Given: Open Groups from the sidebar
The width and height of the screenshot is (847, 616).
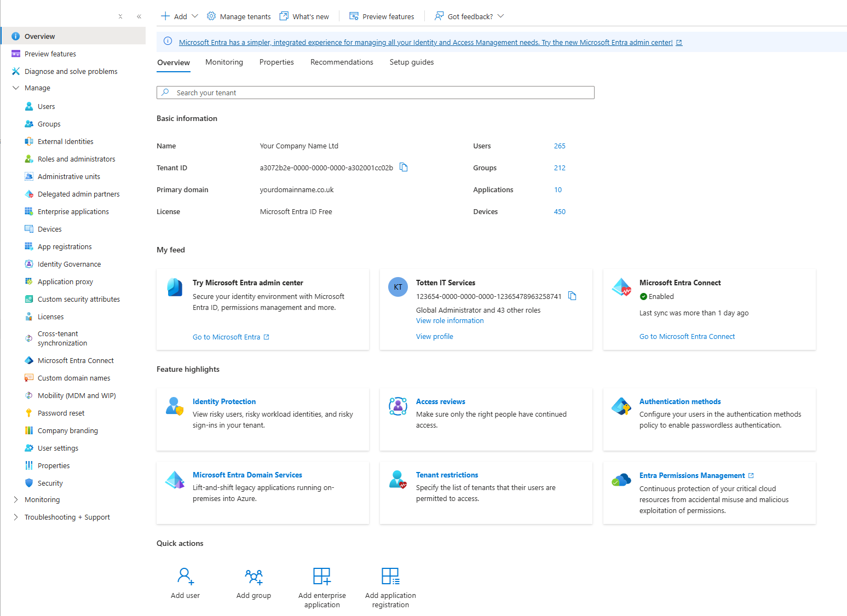Looking at the screenshot, I should (x=49, y=124).
